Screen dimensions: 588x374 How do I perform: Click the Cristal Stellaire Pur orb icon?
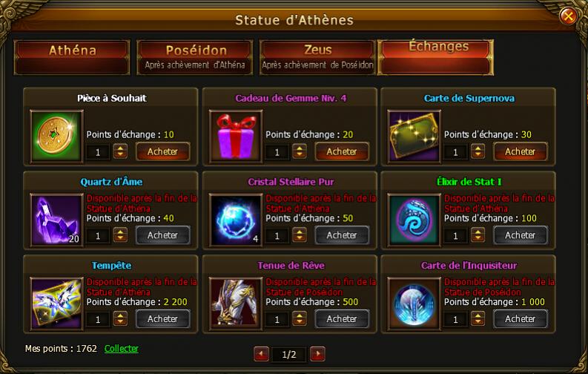236,220
